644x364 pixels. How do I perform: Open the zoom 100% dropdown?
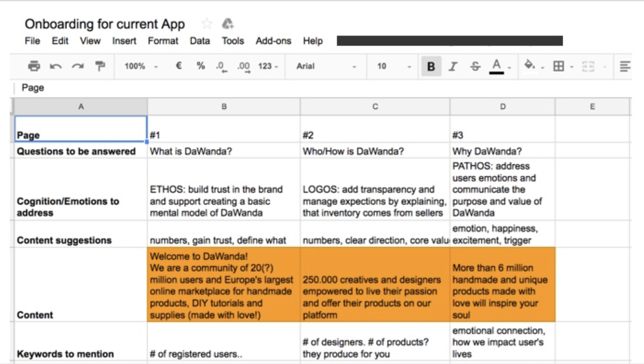pyautogui.click(x=140, y=67)
